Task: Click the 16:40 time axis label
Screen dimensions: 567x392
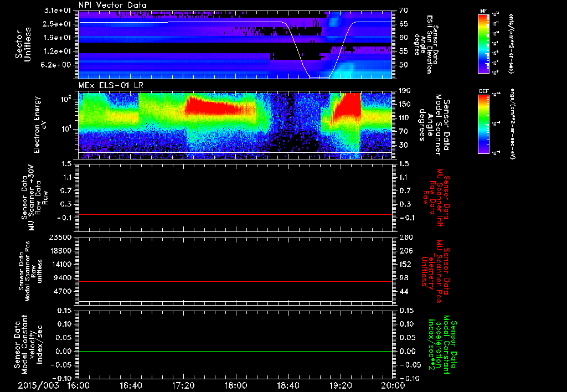Action: [131, 385]
